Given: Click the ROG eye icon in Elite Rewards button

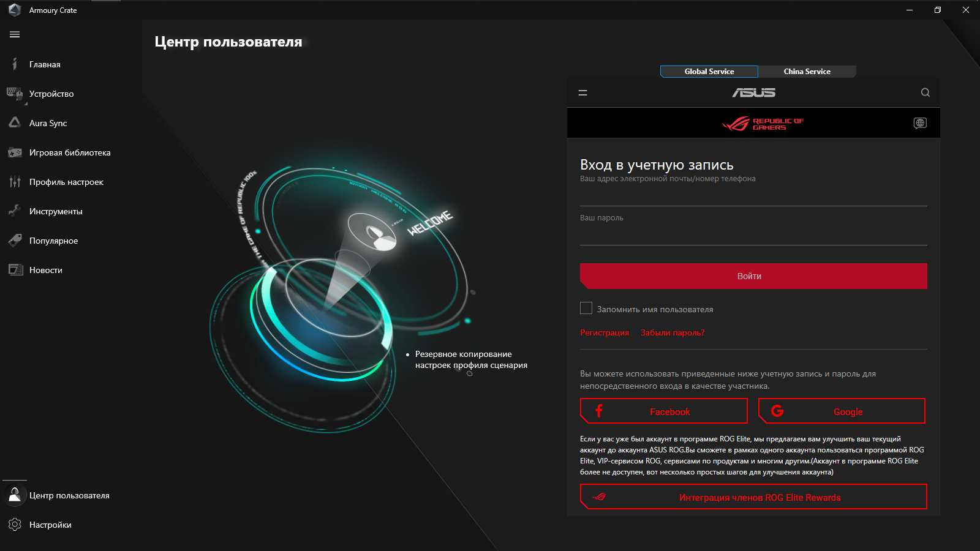Looking at the screenshot, I should pos(599,497).
